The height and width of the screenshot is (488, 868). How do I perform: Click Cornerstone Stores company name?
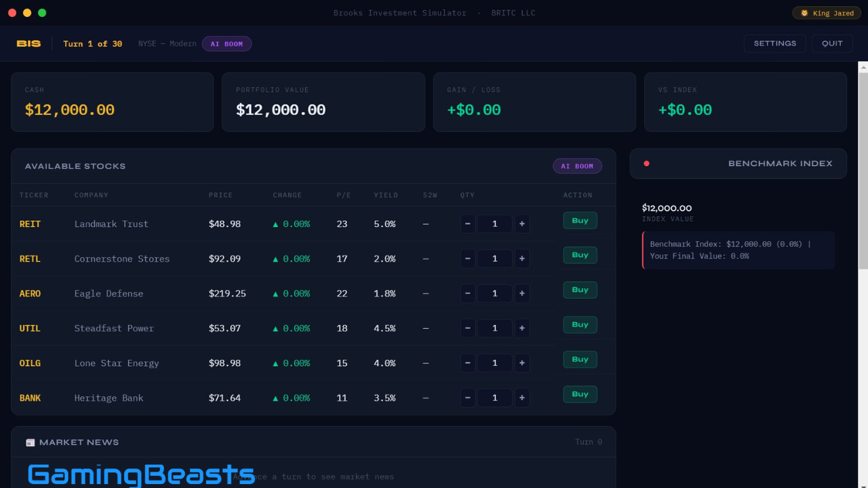tap(122, 258)
